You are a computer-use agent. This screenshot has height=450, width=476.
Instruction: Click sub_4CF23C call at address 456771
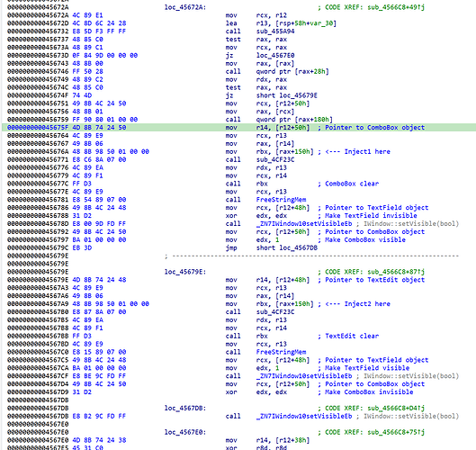click(275, 159)
